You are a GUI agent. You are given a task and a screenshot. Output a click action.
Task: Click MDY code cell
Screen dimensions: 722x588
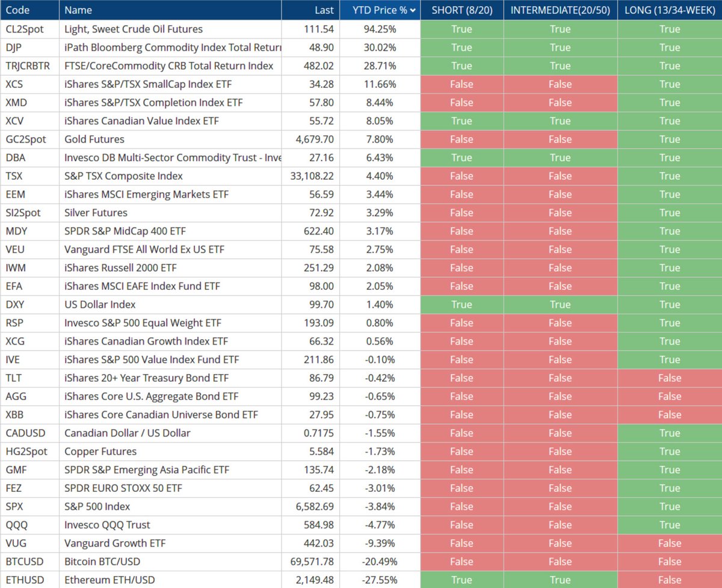pos(29,231)
